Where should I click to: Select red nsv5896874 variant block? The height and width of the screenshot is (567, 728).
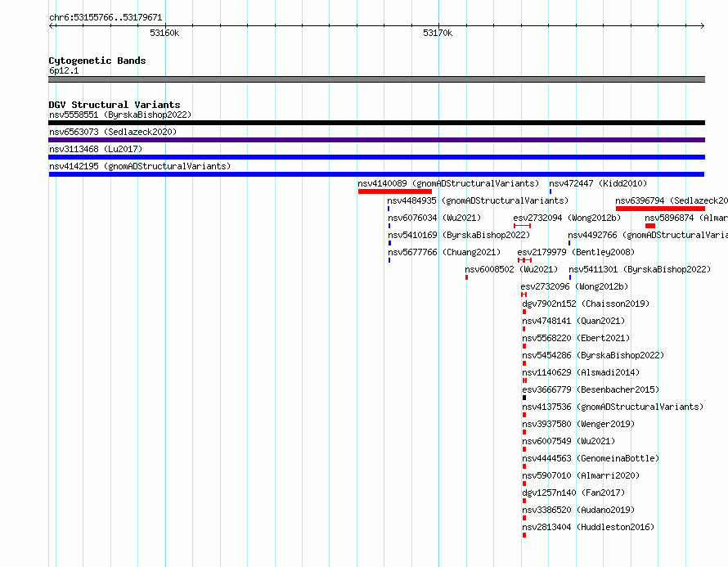(x=650, y=226)
